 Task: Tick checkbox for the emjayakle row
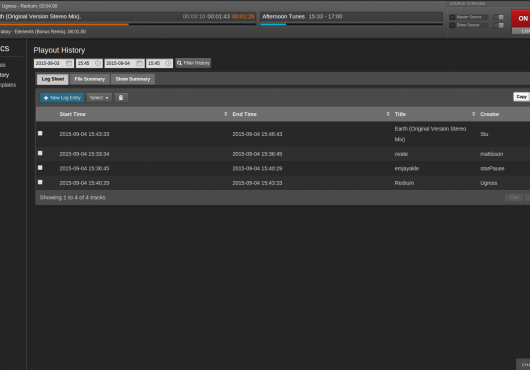(40, 168)
